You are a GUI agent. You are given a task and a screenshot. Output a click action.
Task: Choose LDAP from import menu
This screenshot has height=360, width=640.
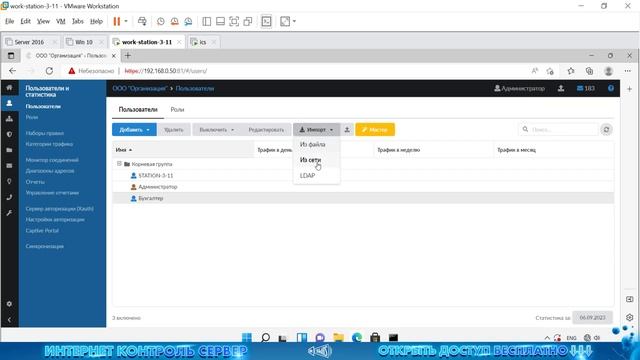(x=307, y=176)
